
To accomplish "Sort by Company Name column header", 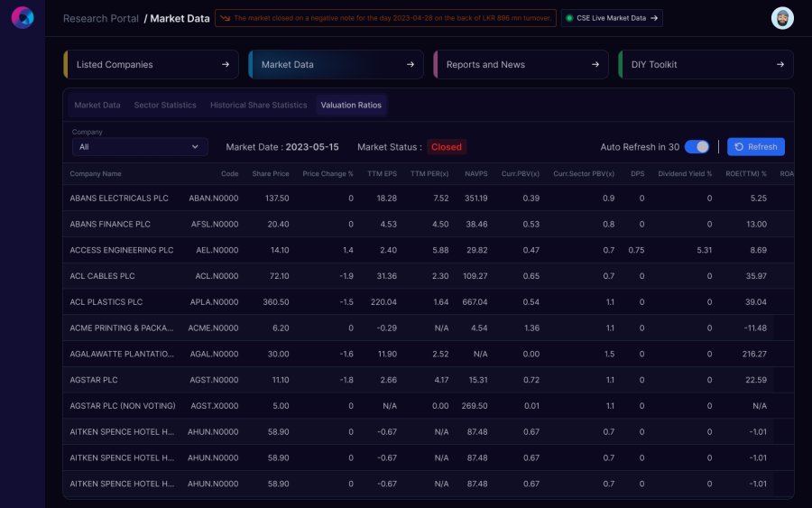I will 96,174.
